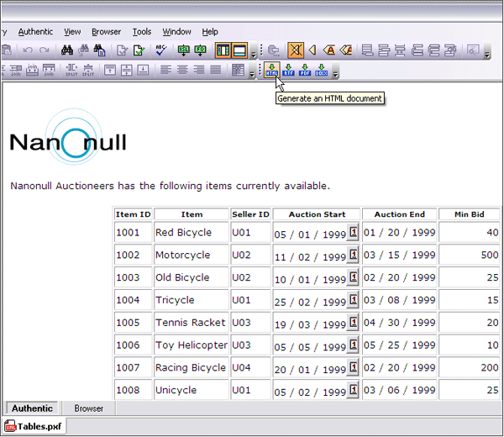Click the XSL-FO transformation icon
This screenshot has width=504, height=437.
pyautogui.click(x=200, y=50)
